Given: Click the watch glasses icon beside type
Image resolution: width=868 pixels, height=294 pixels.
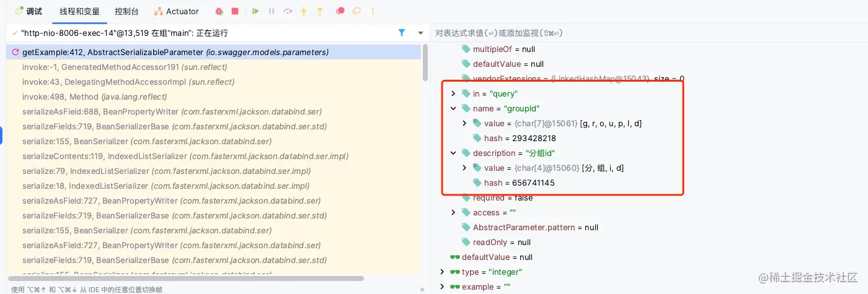Looking at the screenshot, I should point(455,272).
